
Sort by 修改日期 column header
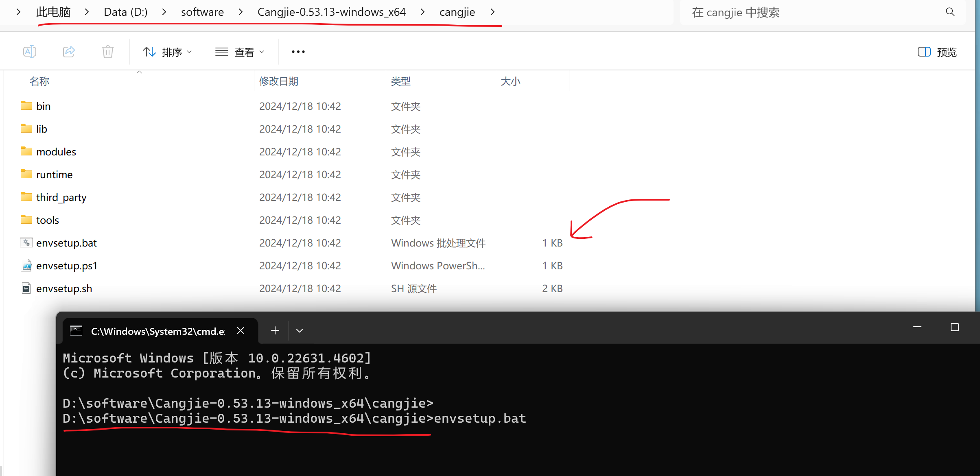[279, 81]
